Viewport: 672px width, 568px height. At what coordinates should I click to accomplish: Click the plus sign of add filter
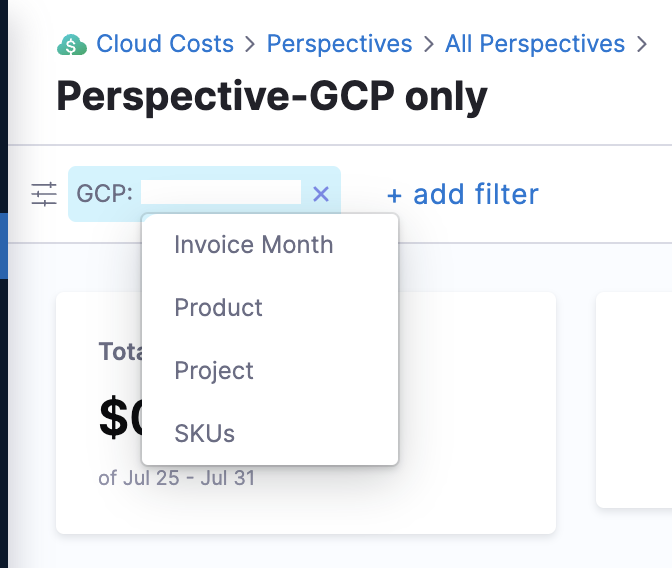click(394, 196)
